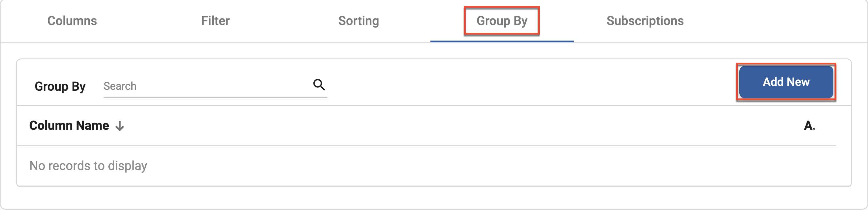Click the Group By section label
Image resolution: width=868 pixels, height=210 pixels.
pos(60,86)
